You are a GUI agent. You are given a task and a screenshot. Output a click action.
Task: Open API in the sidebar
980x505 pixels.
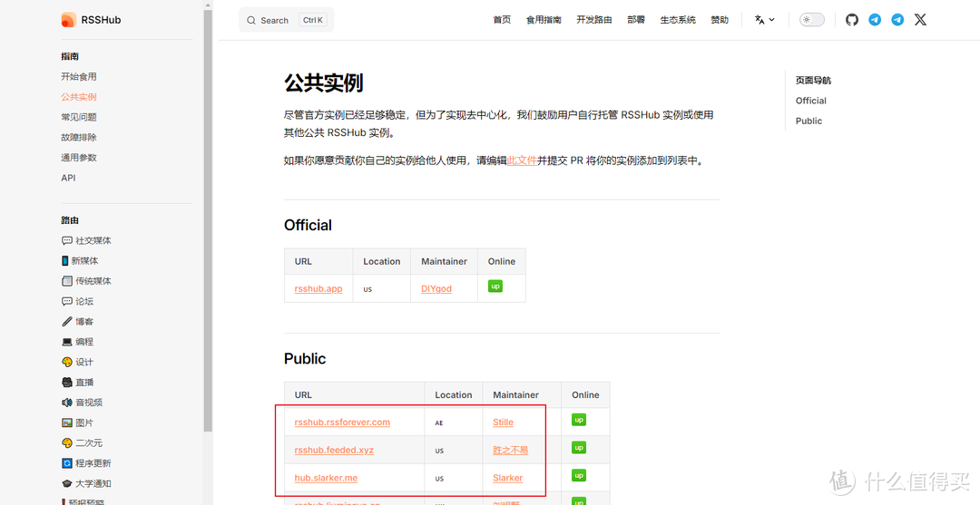68,178
